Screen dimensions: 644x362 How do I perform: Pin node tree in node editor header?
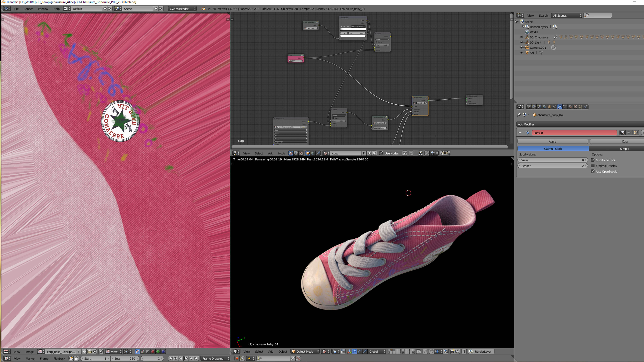405,153
